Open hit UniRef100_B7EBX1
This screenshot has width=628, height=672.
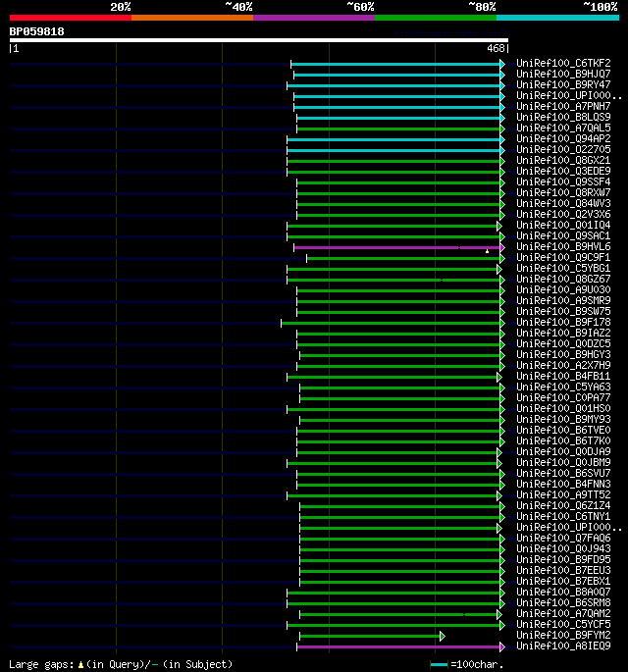[x=563, y=581]
